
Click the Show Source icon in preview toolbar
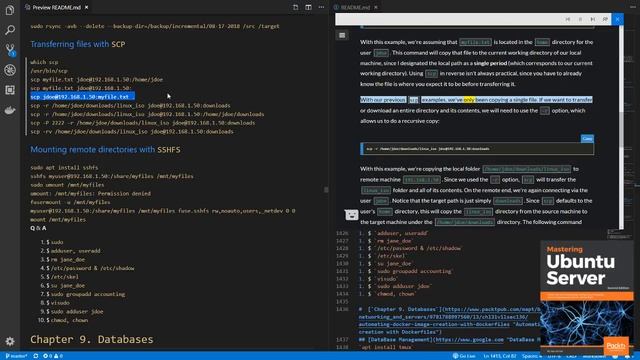pyautogui.click(x=296, y=7)
